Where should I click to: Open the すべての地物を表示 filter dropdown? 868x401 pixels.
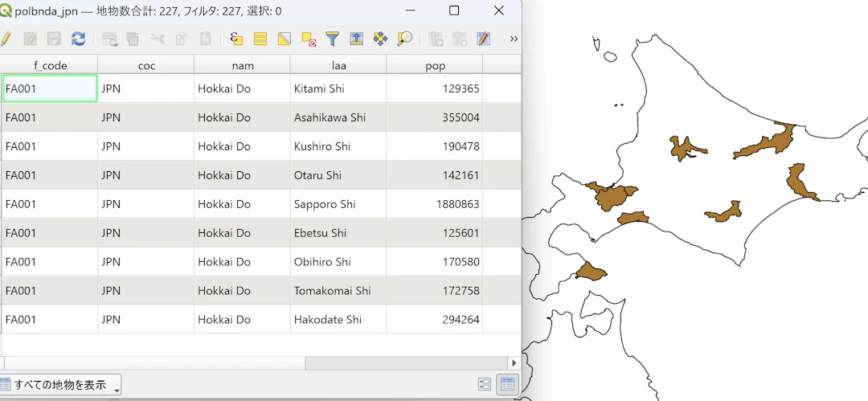click(x=59, y=384)
